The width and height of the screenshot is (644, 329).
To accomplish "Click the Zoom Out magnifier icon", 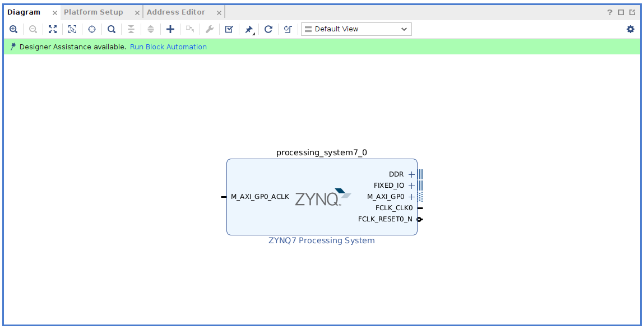I will 33,29.
